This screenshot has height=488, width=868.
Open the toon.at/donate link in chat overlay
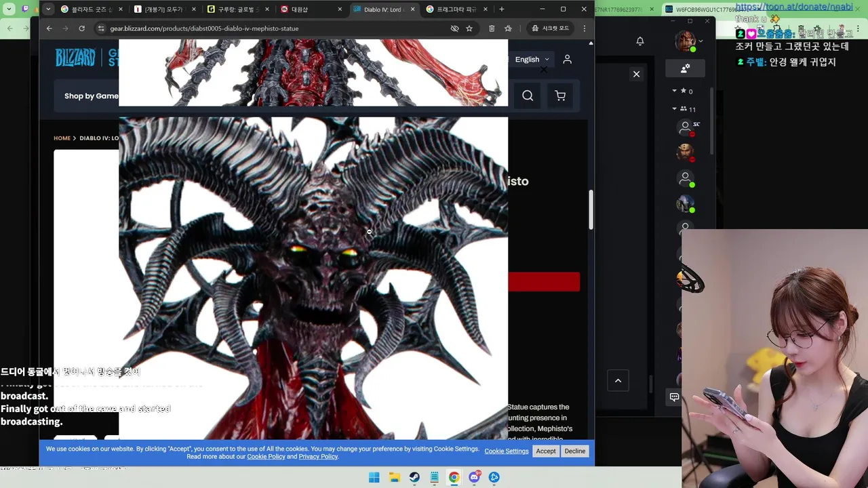click(x=794, y=7)
